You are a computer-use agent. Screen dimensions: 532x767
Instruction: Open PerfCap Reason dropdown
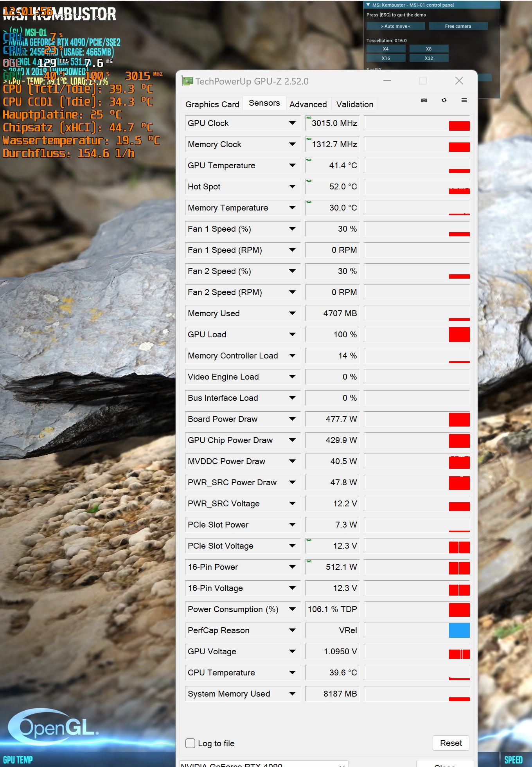click(x=292, y=630)
